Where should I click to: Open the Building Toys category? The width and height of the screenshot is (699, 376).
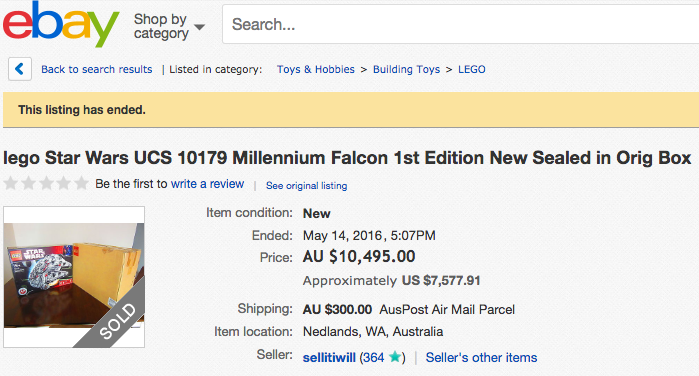click(x=407, y=69)
